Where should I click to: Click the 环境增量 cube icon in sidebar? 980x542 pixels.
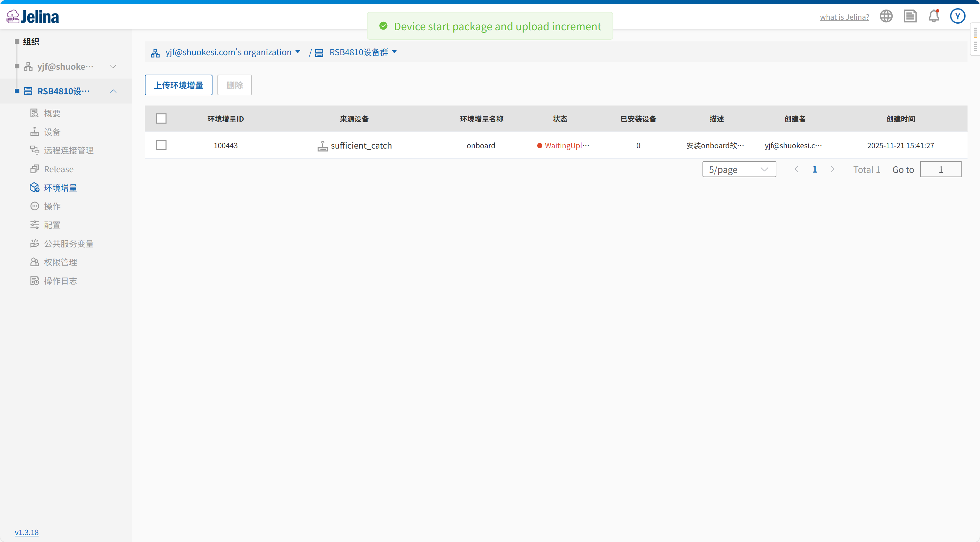(x=34, y=188)
